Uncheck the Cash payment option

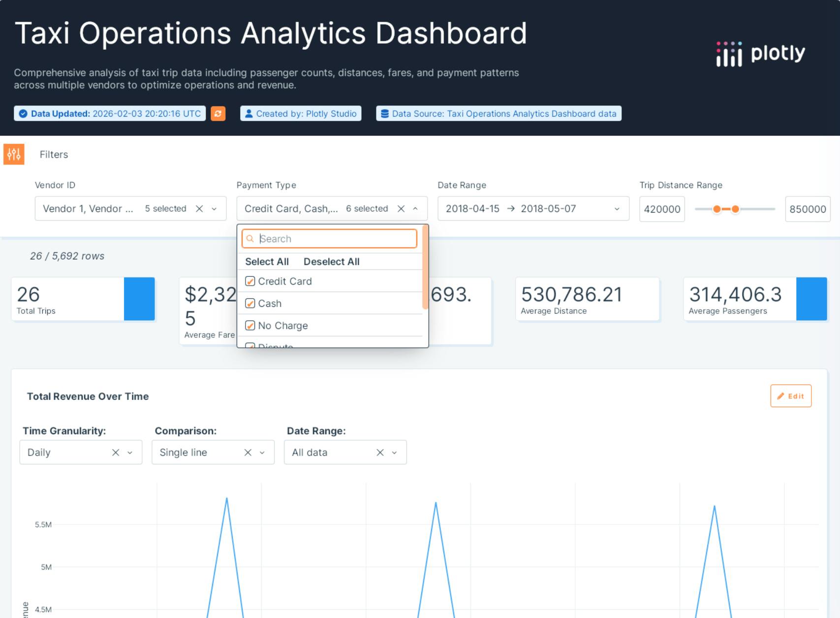[x=250, y=303]
